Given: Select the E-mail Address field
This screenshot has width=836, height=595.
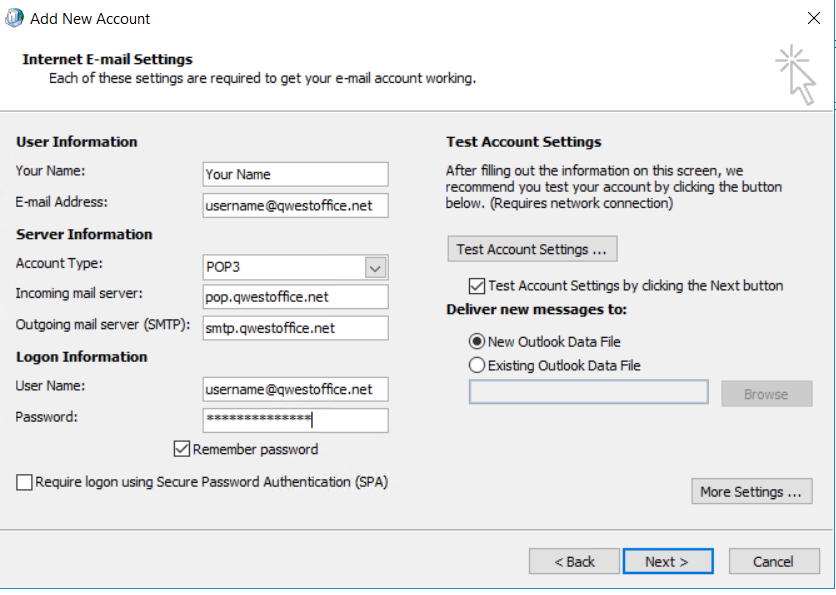Looking at the screenshot, I should pyautogui.click(x=294, y=205).
